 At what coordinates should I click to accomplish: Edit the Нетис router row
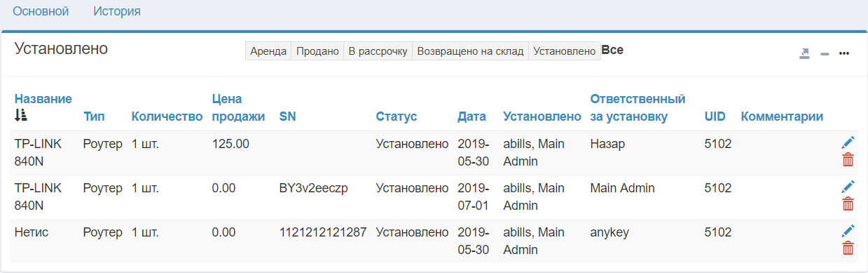point(848,231)
